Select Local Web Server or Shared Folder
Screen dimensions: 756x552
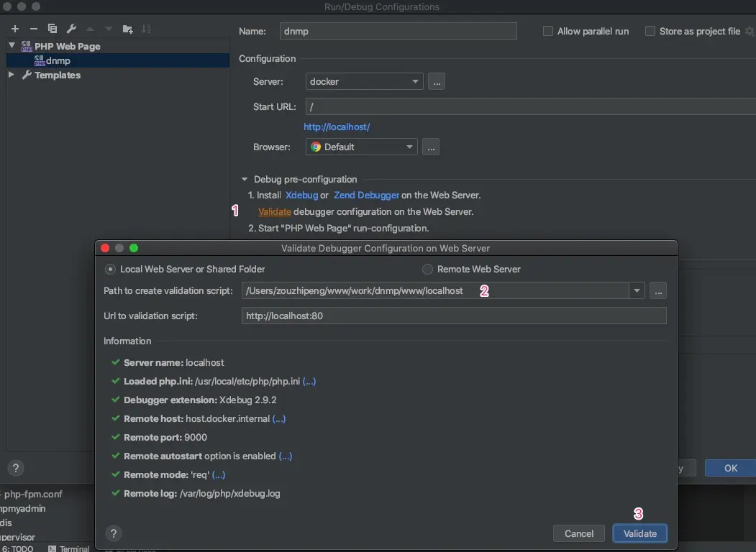click(x=110, y=270)
